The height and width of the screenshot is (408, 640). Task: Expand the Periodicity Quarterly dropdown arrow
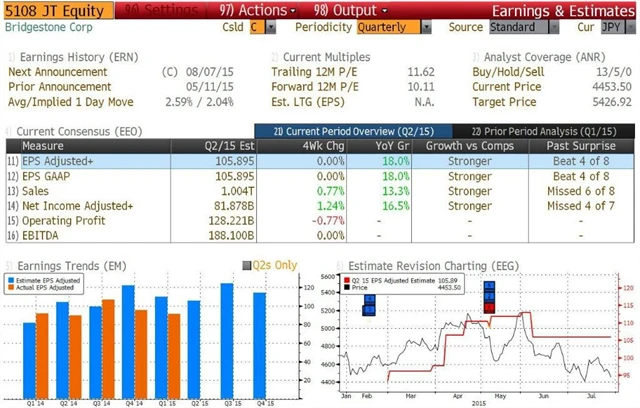426,27
